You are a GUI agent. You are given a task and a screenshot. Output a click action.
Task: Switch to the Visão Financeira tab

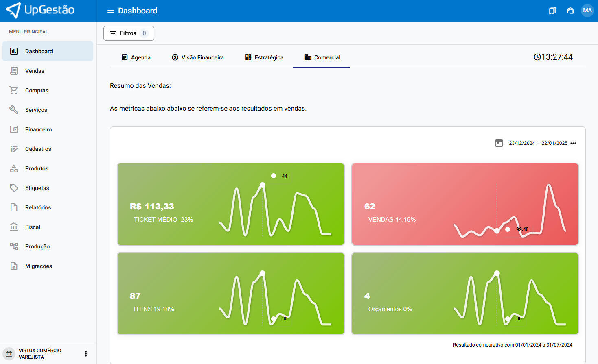[x=198, y=57]
